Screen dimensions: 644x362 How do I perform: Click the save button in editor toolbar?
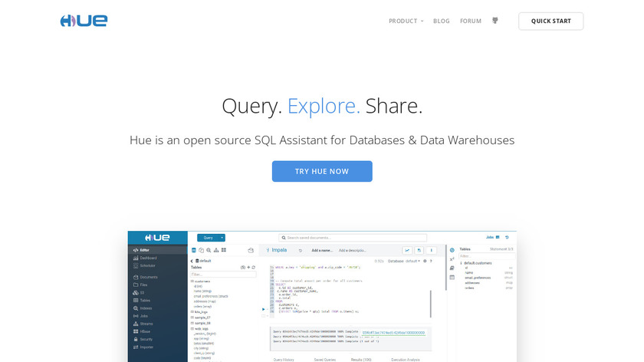[x=419, y=250]
